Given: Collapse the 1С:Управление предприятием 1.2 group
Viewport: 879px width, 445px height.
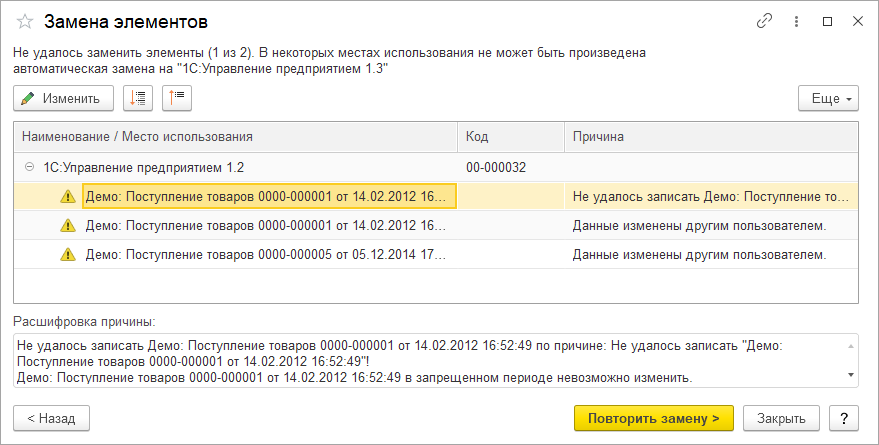Looking at the screenshot, I should (x=29, y=167).
